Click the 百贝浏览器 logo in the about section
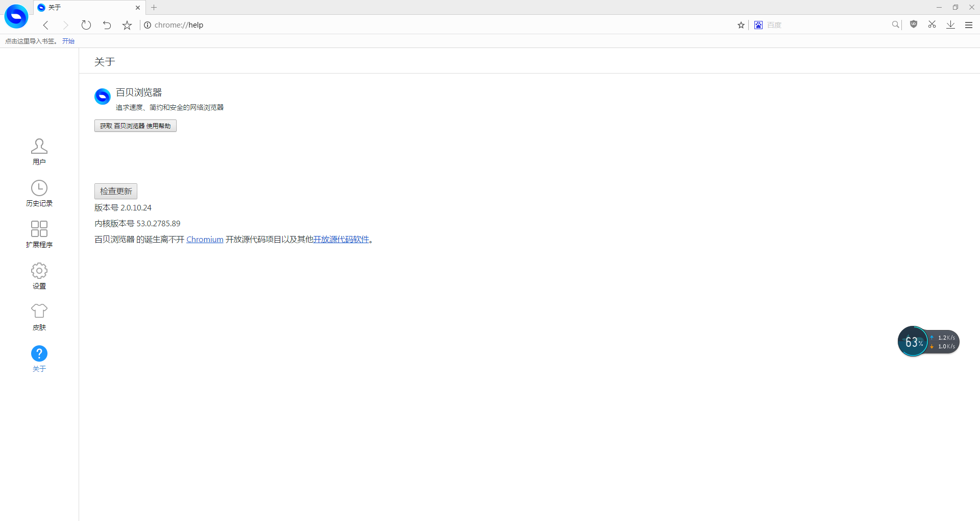Screen dimensions: 980x521 pos(103,96)
